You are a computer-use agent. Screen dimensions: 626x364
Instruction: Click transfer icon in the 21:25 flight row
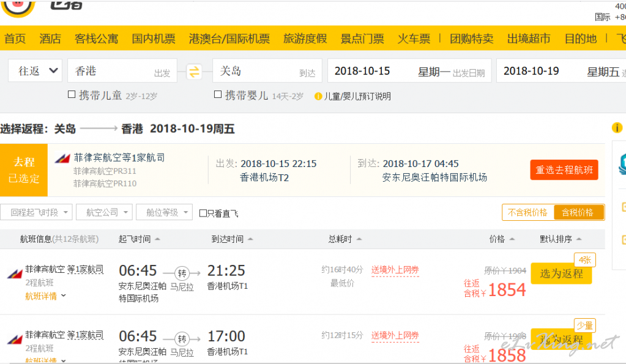pyautogui.click(x=182, y=273)
